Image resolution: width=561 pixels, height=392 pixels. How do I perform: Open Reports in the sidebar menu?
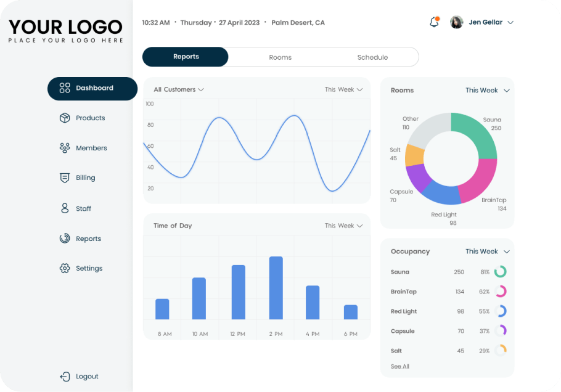(81, 238)
